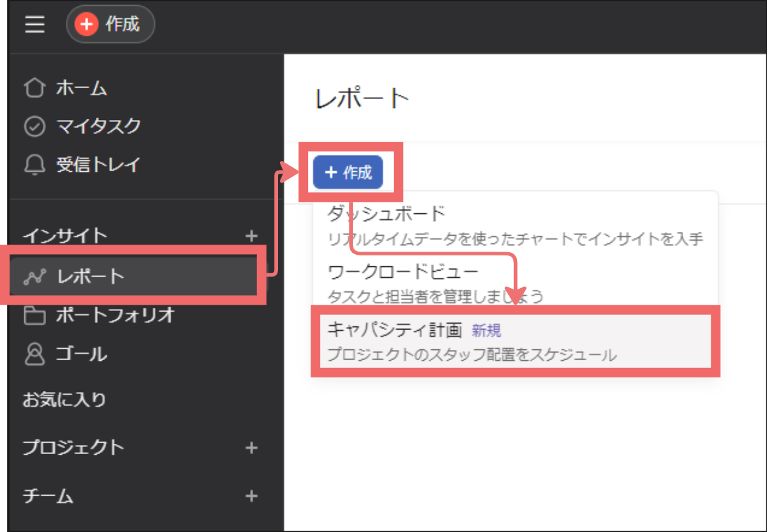This screenshot has width=767, height=532.
Task: Click the house icon beside ホーム
Action: click(x=35, y=88)
